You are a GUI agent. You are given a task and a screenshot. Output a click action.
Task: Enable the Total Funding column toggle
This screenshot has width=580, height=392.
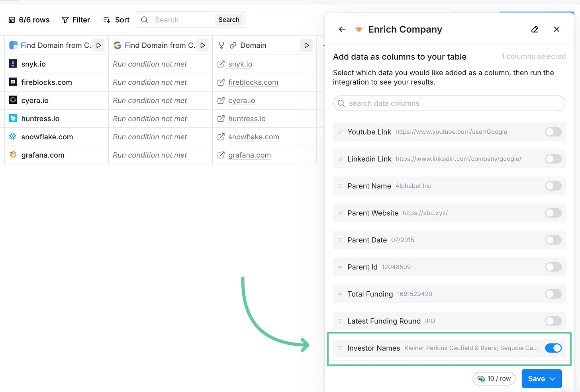click(x=553, y=294)
